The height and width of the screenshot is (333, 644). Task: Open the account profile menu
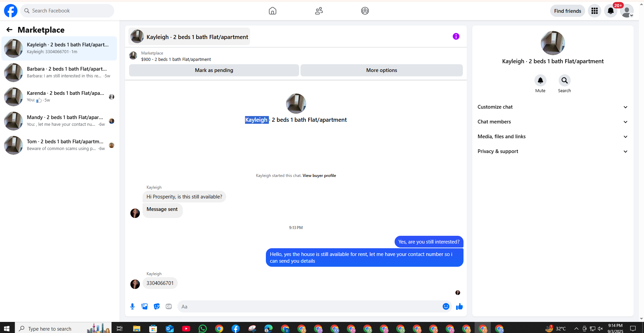pos(627,11)
